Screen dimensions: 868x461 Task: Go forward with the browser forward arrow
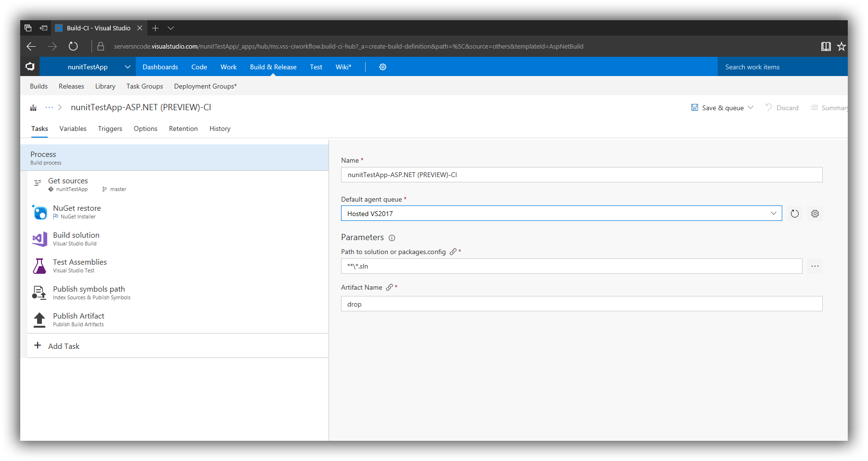click(52, 46)
